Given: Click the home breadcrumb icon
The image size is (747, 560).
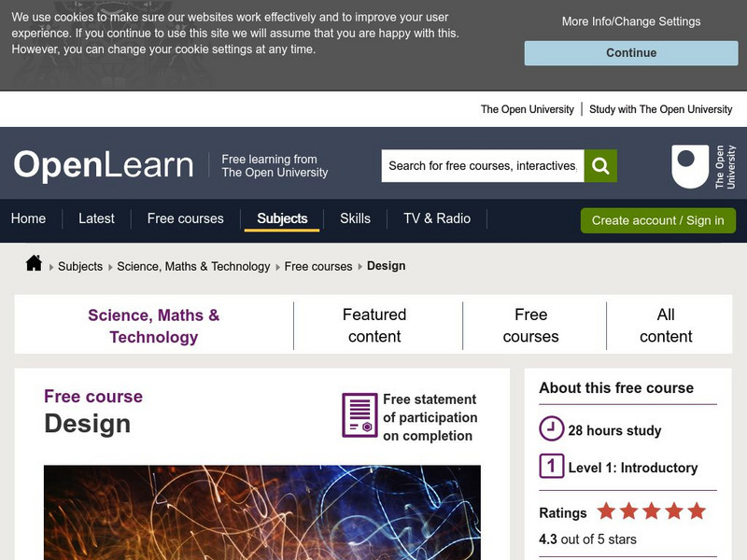Looking at the screenshot, I should pyautogui.click(x=30, y=265).
